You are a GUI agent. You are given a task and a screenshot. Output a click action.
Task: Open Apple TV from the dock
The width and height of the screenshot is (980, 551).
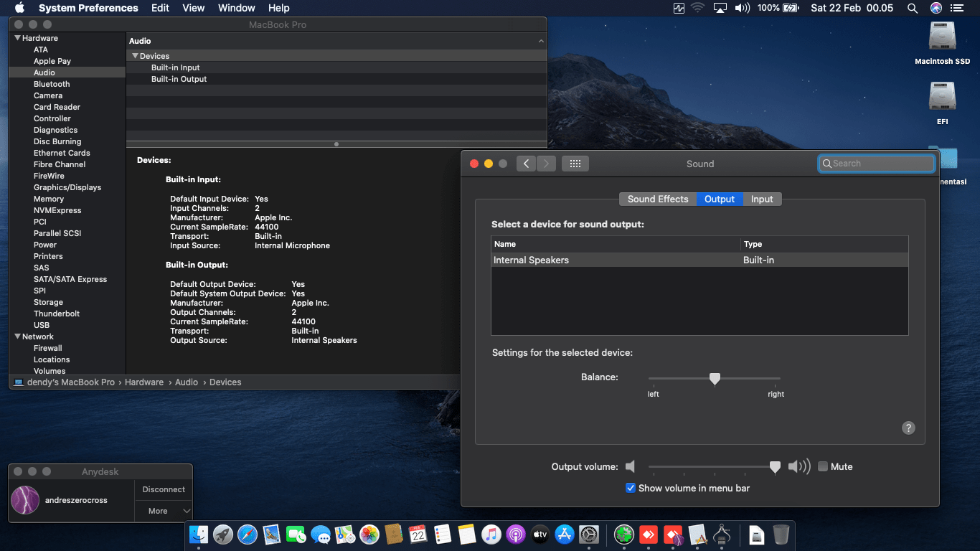[x=540, y=534]
